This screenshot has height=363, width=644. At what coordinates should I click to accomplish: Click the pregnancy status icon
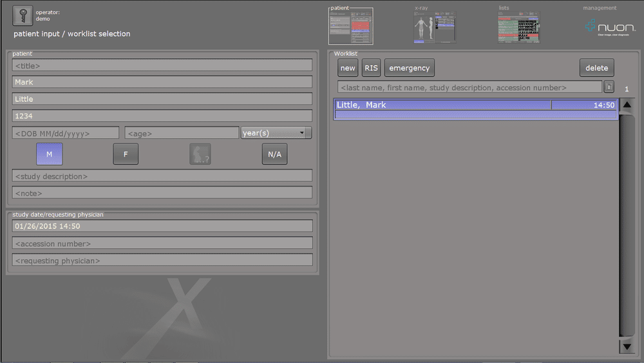(200, 154)
